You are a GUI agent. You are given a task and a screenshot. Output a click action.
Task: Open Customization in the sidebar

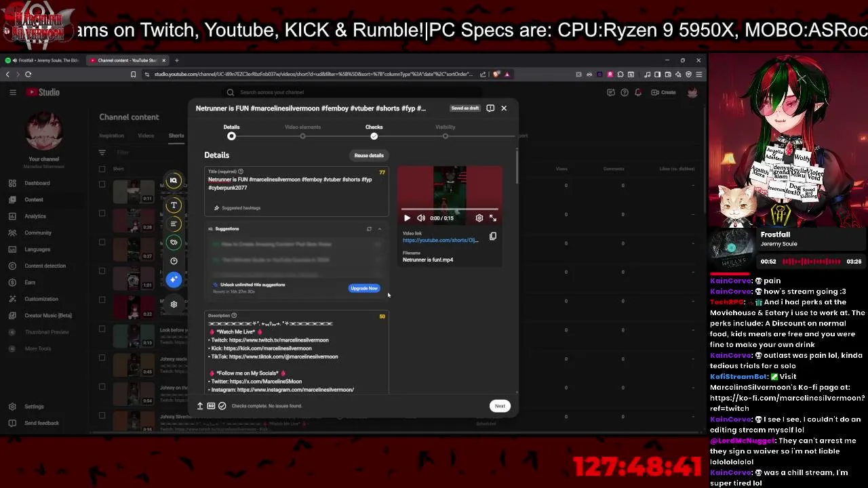tap(41, 299)
